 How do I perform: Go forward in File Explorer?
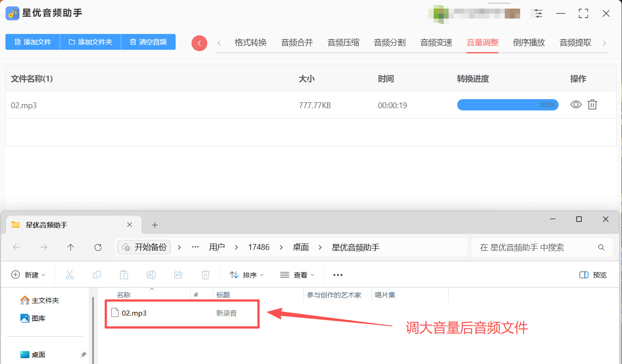[43, 247]
